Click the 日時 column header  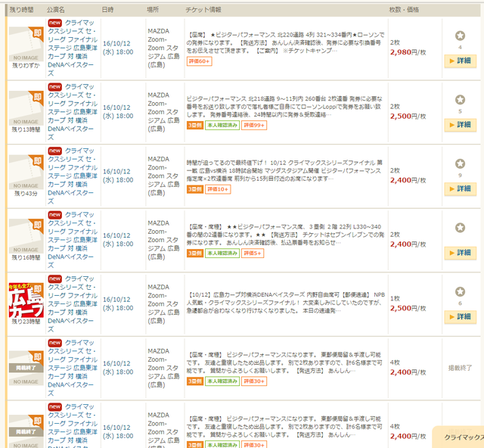click(x=107, y=10)
